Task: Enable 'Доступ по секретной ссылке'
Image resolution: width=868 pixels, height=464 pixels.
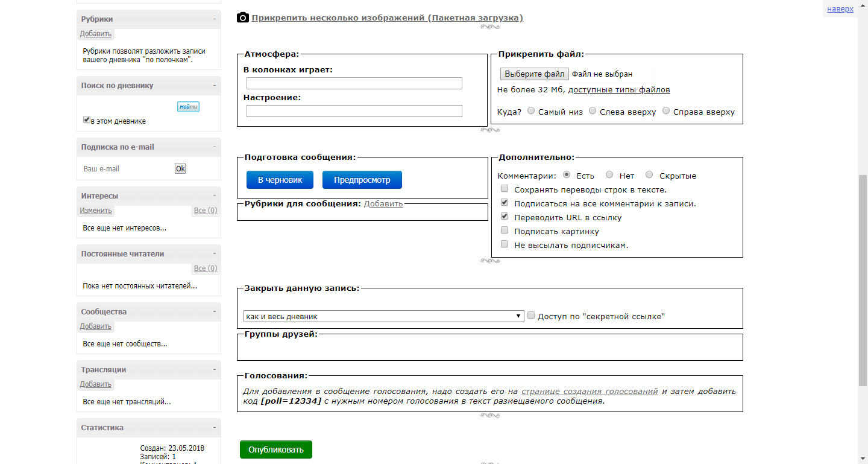Action: [531, 315]
